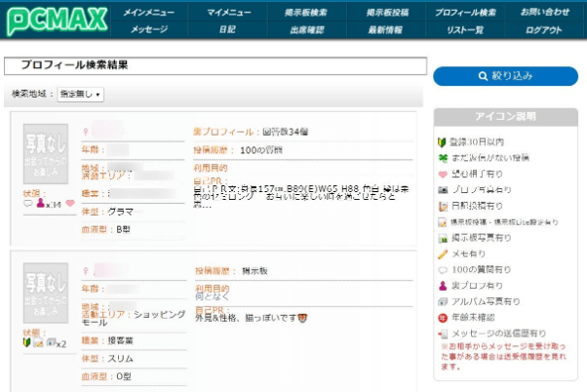Click the 年齢未確認 icon in legend
The image size is (587, 392).
tap(443, 317)
